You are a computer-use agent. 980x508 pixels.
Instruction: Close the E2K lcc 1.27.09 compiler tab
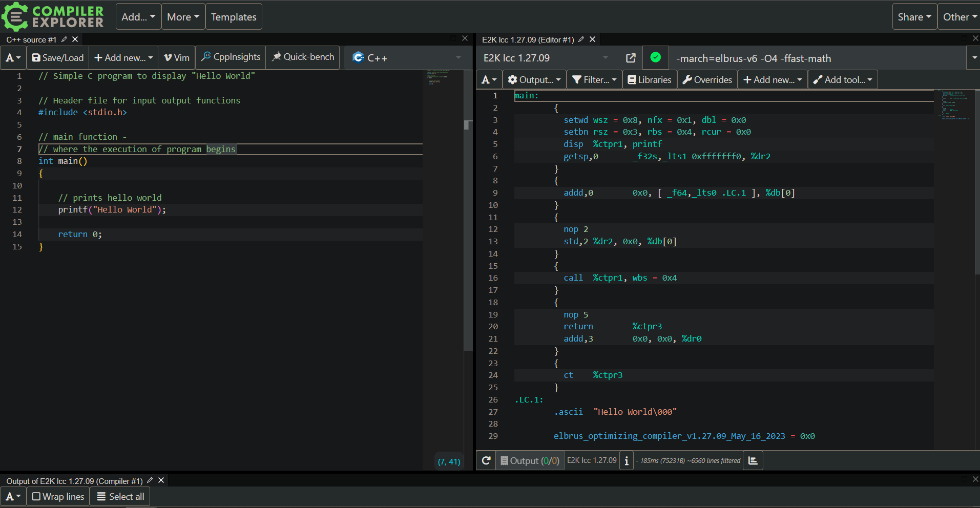coord(593,39)
